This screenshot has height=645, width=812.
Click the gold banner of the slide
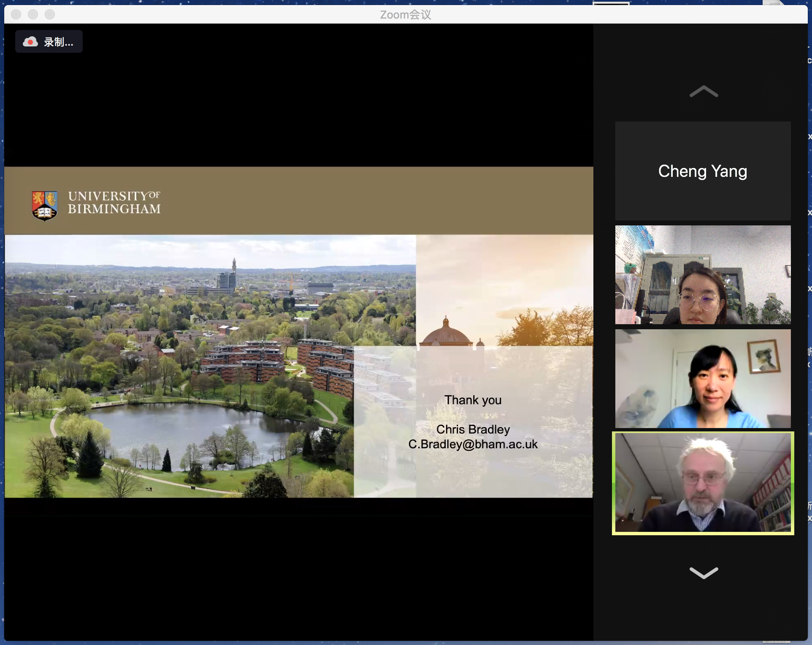[338, 201]
